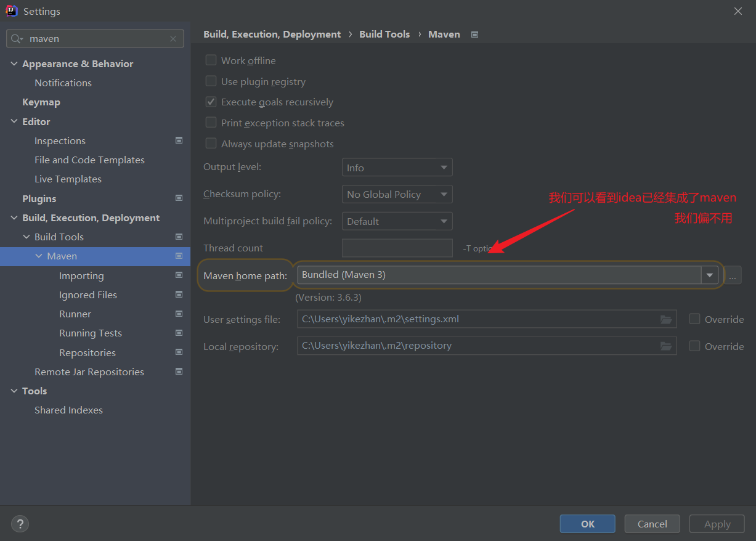
Task: Uncheck Execute goals recursively
Action: pyautogui.click(x=211, y=102)
